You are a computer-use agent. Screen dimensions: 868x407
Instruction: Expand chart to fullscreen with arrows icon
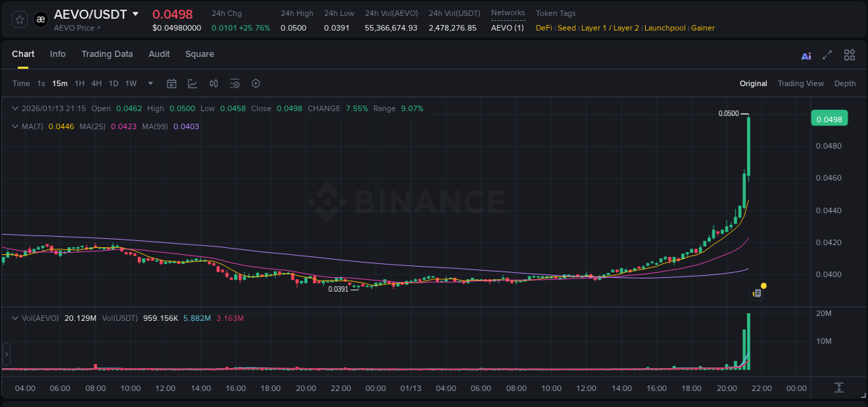[x=826, y=54]
